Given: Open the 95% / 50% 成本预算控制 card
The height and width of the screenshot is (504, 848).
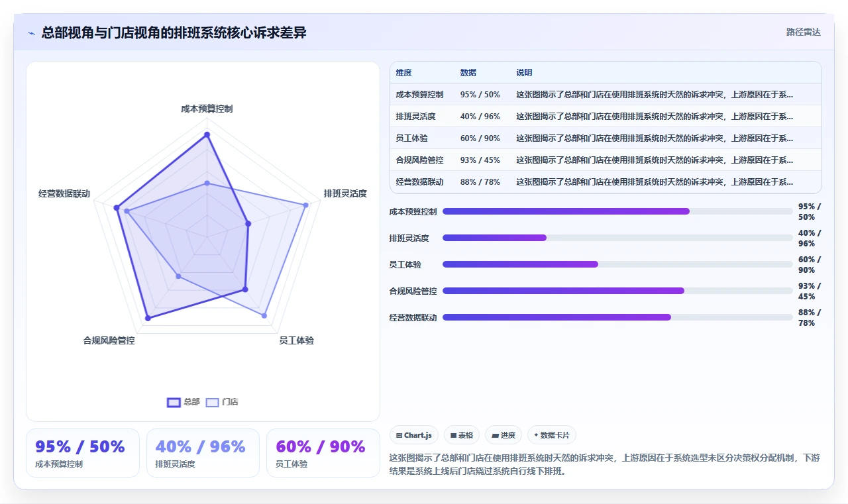Looking at the screenshot, I should [x=83, y=453].
